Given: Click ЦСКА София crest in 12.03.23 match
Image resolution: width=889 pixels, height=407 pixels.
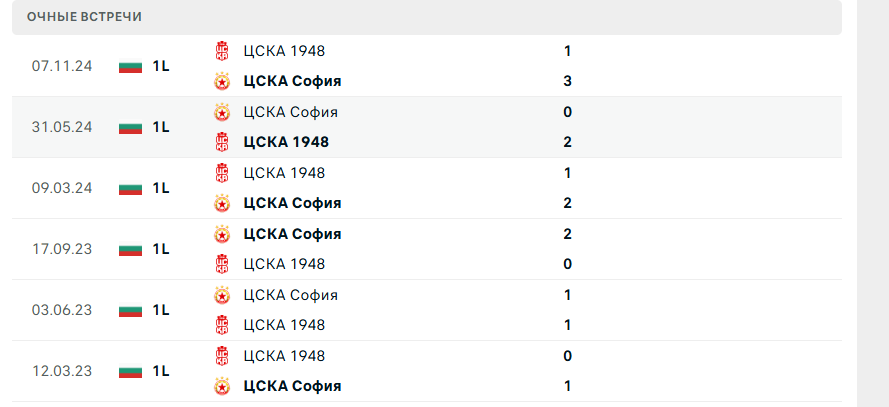Looking at the screenshot, I should tap(222, 386).
